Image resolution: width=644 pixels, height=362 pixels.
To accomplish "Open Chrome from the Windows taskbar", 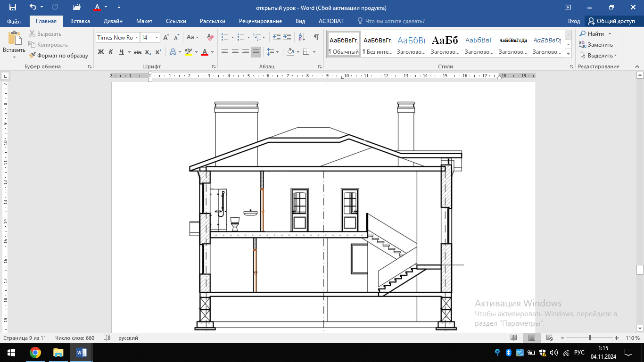I will (35, 353).
